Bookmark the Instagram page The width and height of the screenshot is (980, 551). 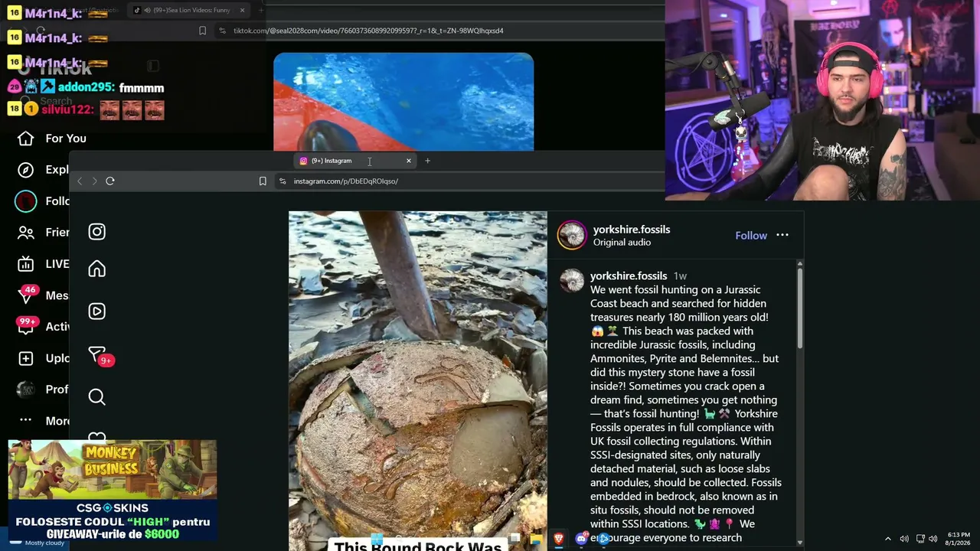(263, 181)
